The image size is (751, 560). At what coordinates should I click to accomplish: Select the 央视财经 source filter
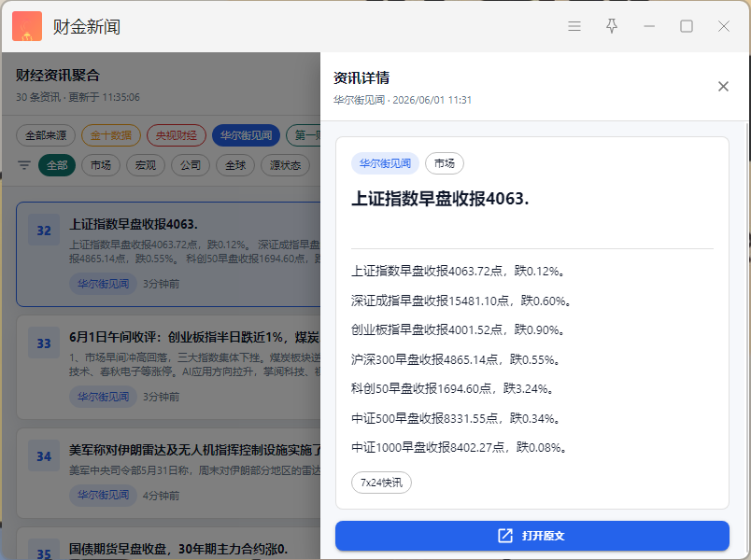(x=177, y=135)
